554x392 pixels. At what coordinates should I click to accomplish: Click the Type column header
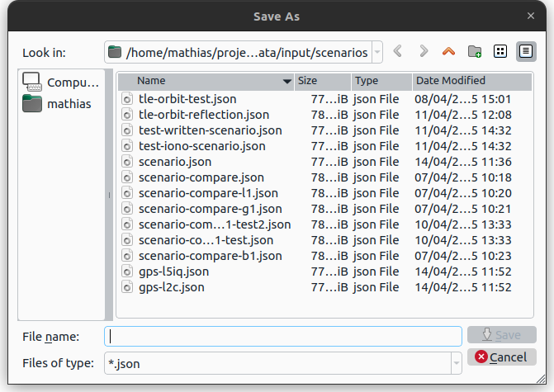[381, 81]
